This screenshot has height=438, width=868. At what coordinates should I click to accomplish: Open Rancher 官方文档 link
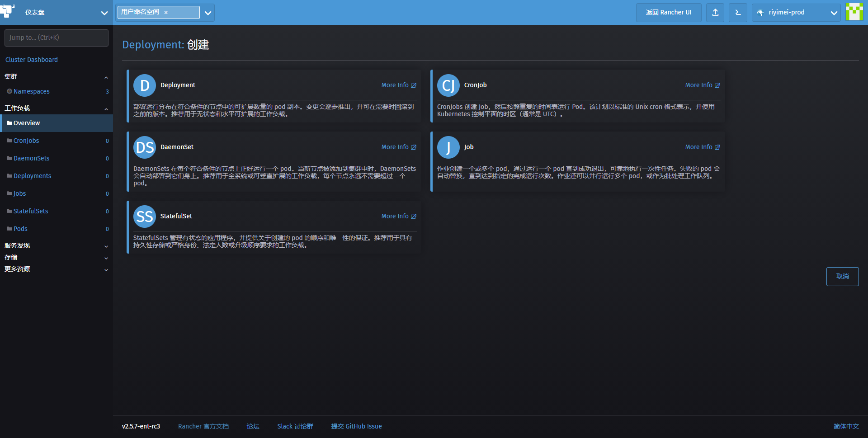click(x=203, y=426)
